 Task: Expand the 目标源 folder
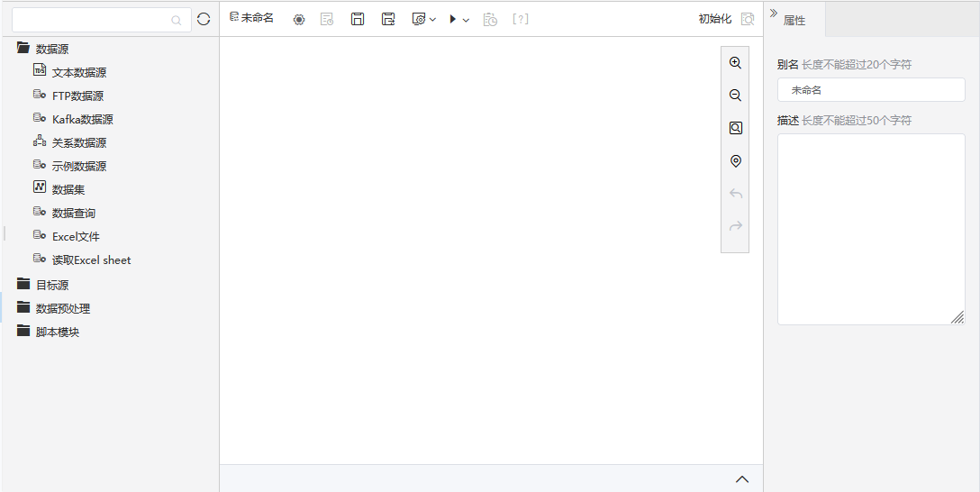(23, 284)
